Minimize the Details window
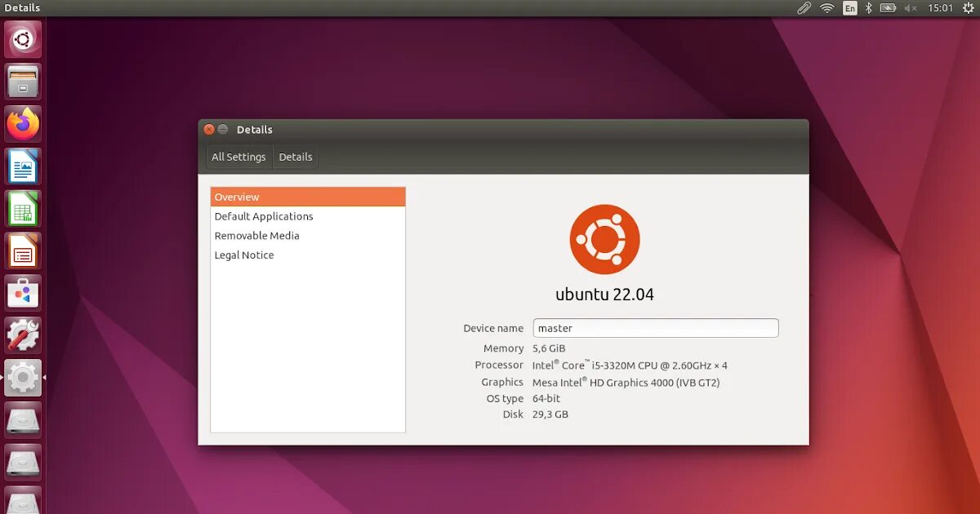Viewport: 980px width, 514px height. tap(223, 130)
